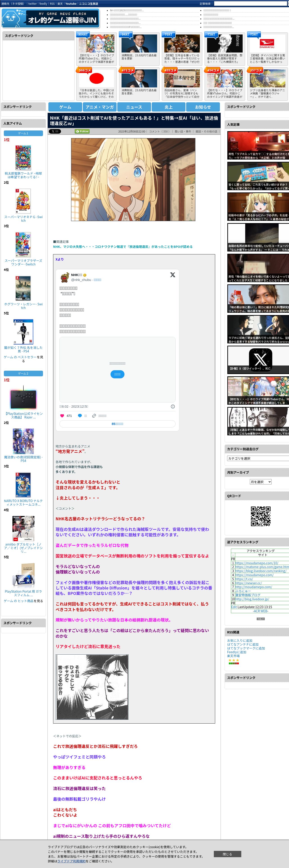Open the Super Mario Bros. Wonder product thumbnail

point(23,245)
